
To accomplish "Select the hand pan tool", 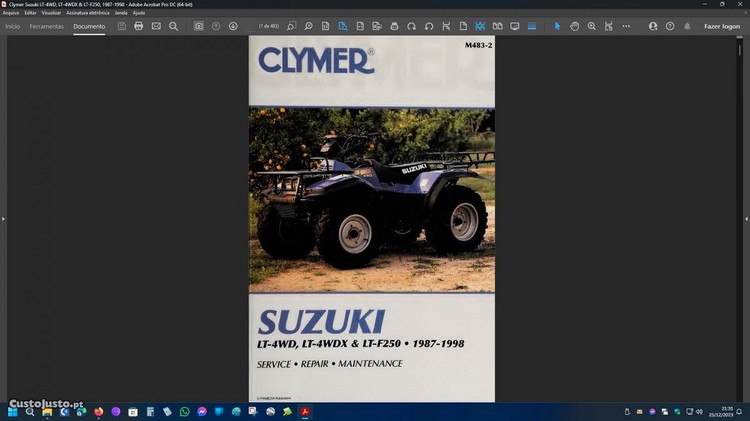I will (575, 26).
